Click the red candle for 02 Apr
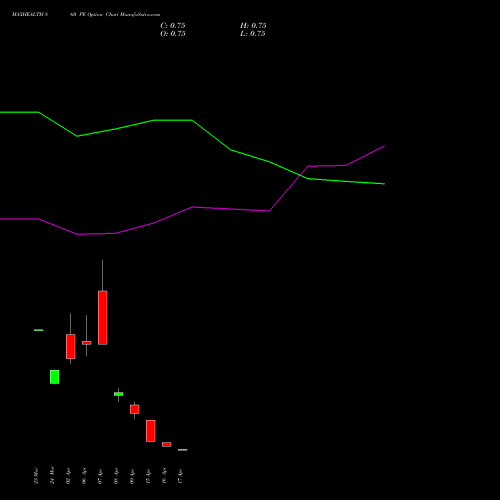 pyautogui.click(x=71, y=346)
